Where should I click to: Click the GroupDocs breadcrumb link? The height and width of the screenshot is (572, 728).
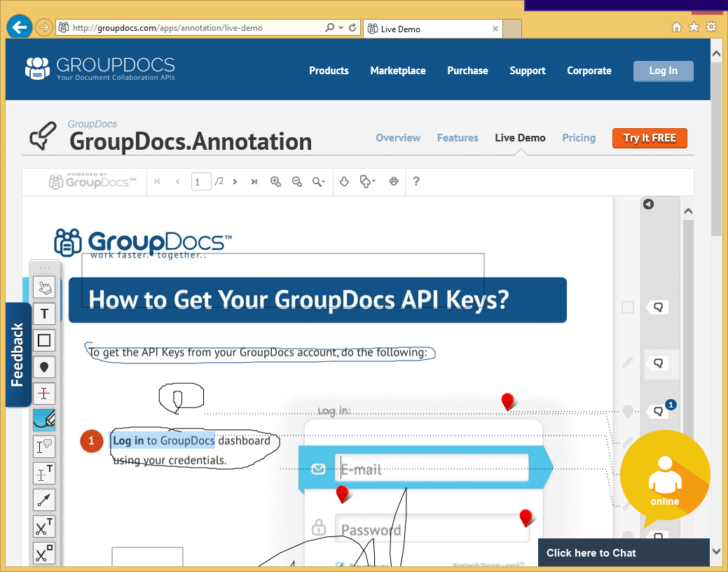(92, 124)
